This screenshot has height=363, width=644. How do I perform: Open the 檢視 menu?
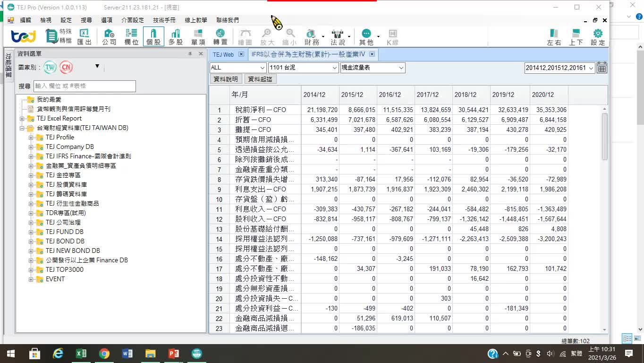pyautogui.click(x=46, y=20)
